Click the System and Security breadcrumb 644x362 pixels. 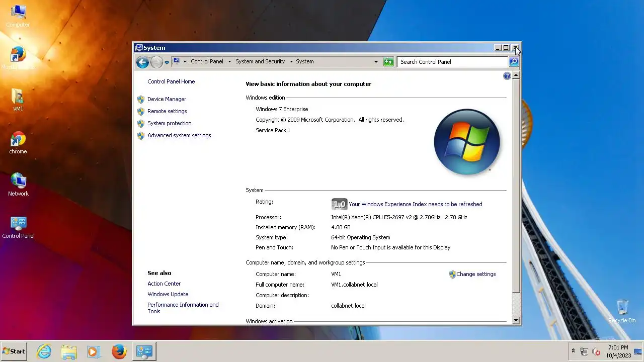pos(260,62)
